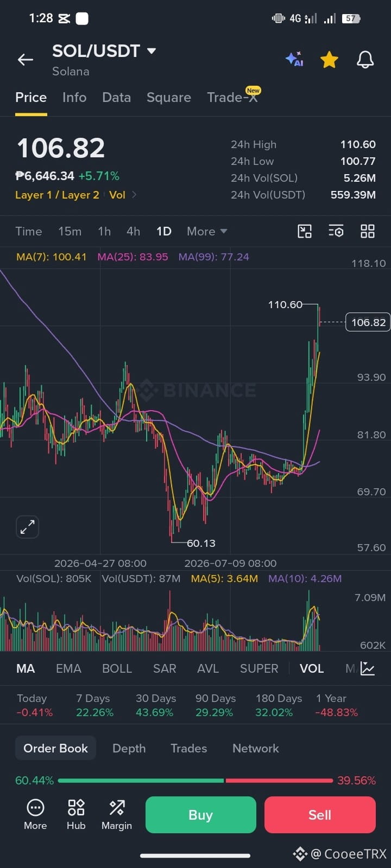Screen dimensions: 391x868
Task: Tap MA(25): 83.95 indicator label
Action: tap(133, 257)
